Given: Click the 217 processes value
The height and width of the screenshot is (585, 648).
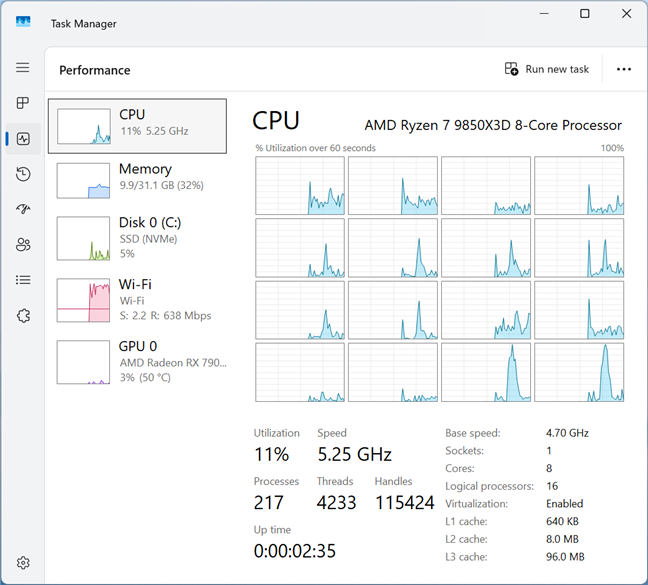Looking at the screenshot, I should 269,503.
